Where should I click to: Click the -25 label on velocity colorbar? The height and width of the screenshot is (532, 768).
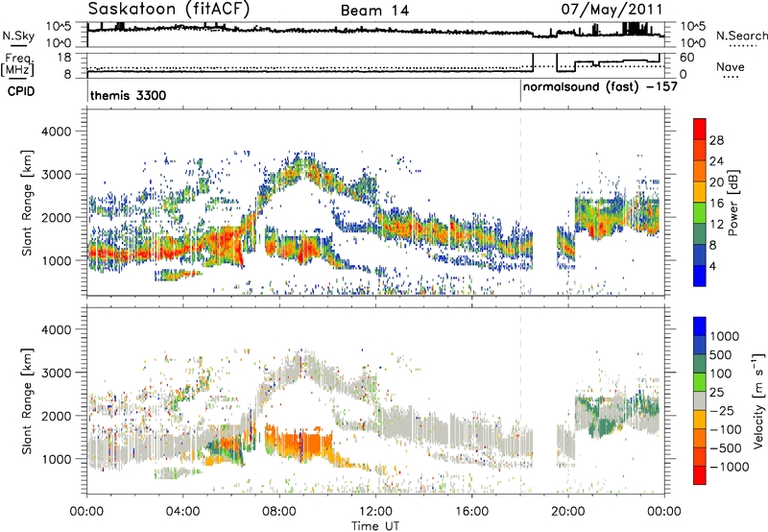[723, 411]
